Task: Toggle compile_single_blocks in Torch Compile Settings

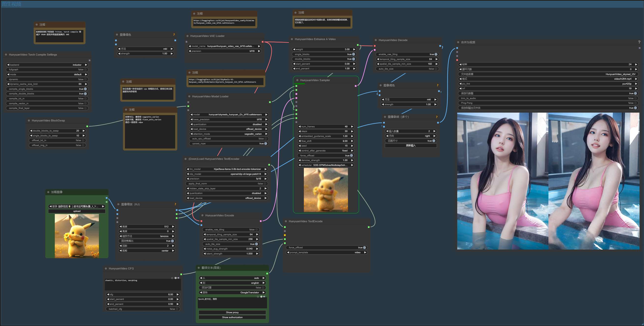Action: click(85, 89)
